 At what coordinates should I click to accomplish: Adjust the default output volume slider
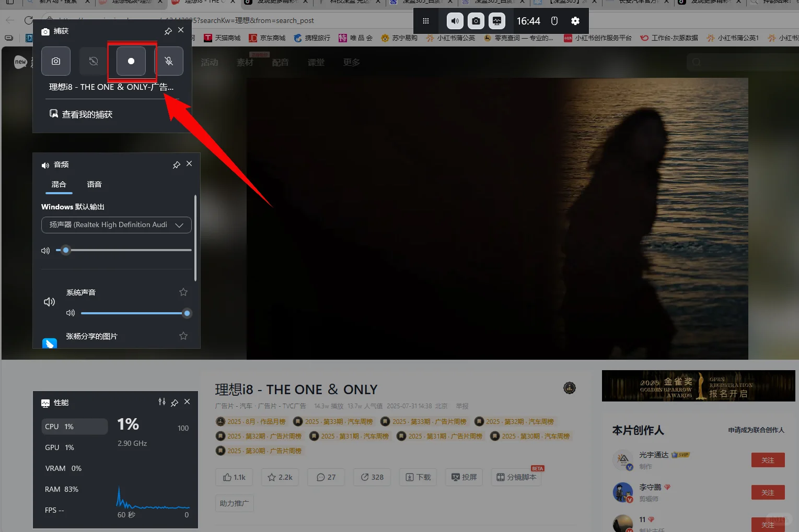coord(123,250)
